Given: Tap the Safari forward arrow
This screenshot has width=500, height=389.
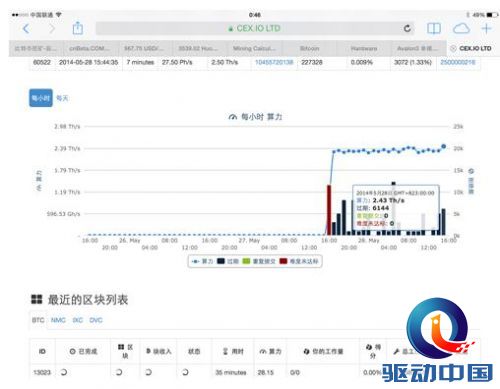Looking at the screenshot, I should pyautogui.click(x=52, y=29).
